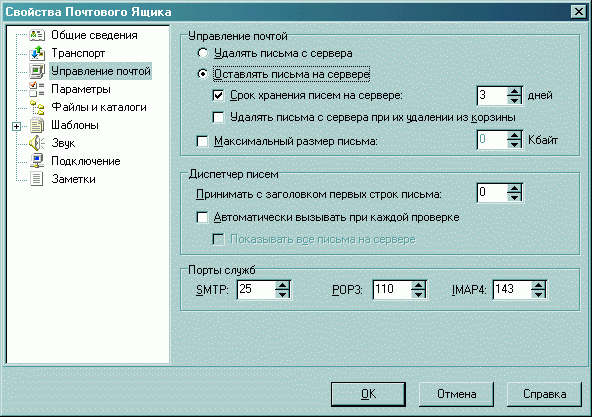Viewport: 592px width, 417px height.
Task: Open the Подключение computer icon
Action: [37, 161]
